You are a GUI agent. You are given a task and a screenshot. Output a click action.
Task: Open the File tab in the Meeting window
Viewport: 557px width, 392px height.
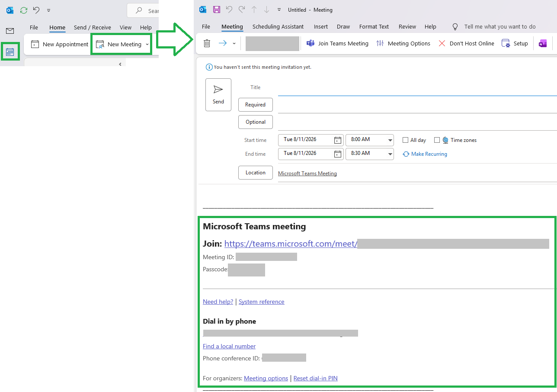[x=206, y=26]
